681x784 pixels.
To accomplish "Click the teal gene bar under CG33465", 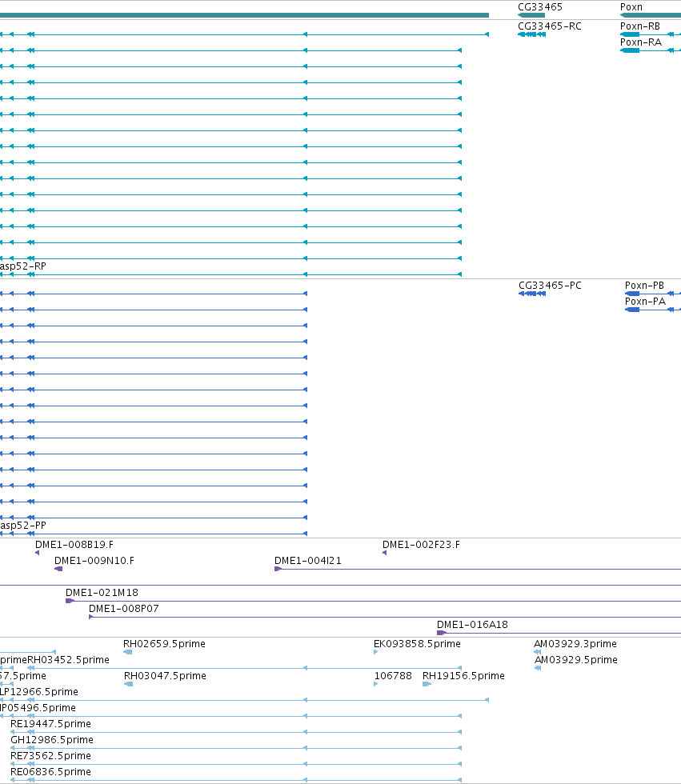I will [x=531, y=15].
